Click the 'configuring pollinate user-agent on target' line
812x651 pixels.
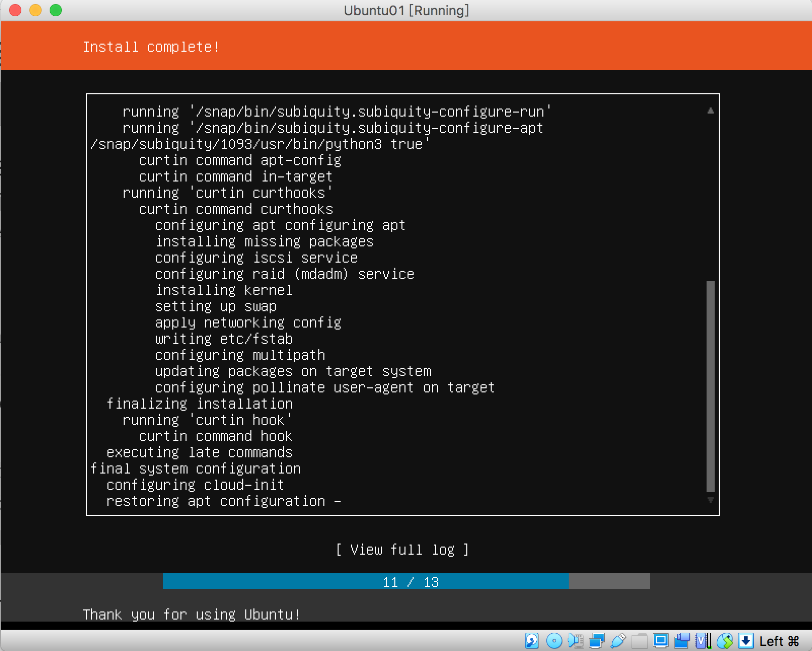point(325,387)
